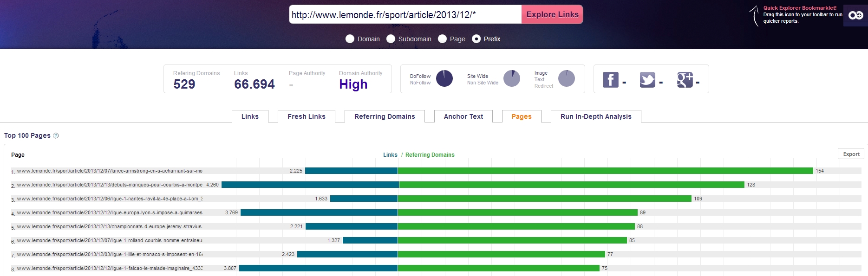Click the blue 1.633 links bar
Viewport: 868px width, 276px height.
pos(364,199)
